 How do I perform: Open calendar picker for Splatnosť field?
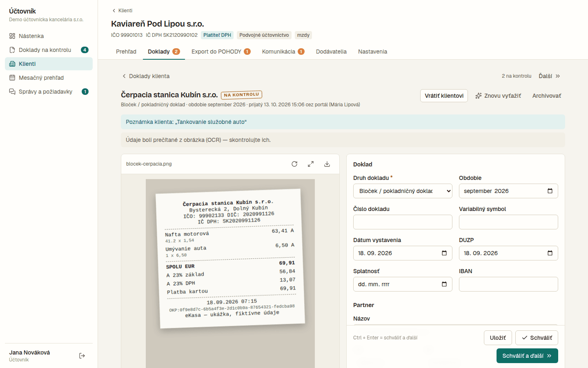444,284
